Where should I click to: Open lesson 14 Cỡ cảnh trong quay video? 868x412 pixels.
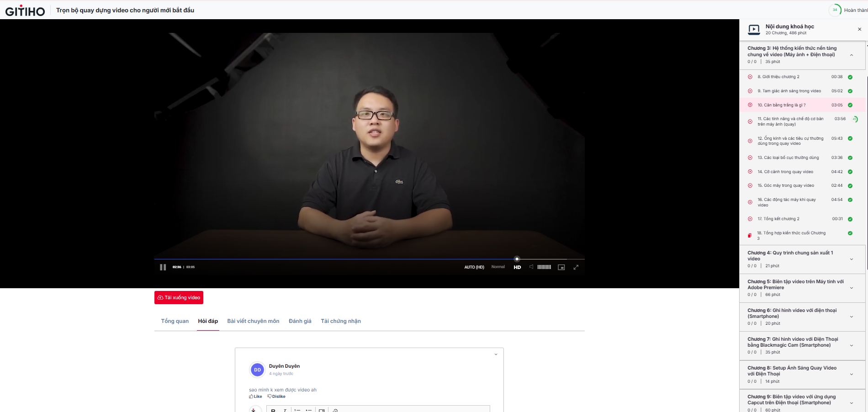(785, 172)
